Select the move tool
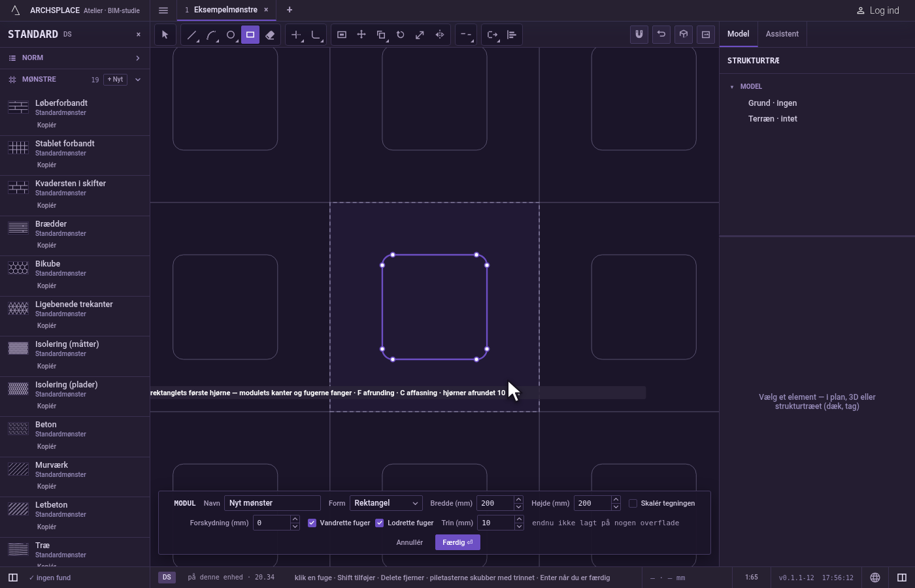This screenshot has height=588, width=915. (x=361, y=35)
